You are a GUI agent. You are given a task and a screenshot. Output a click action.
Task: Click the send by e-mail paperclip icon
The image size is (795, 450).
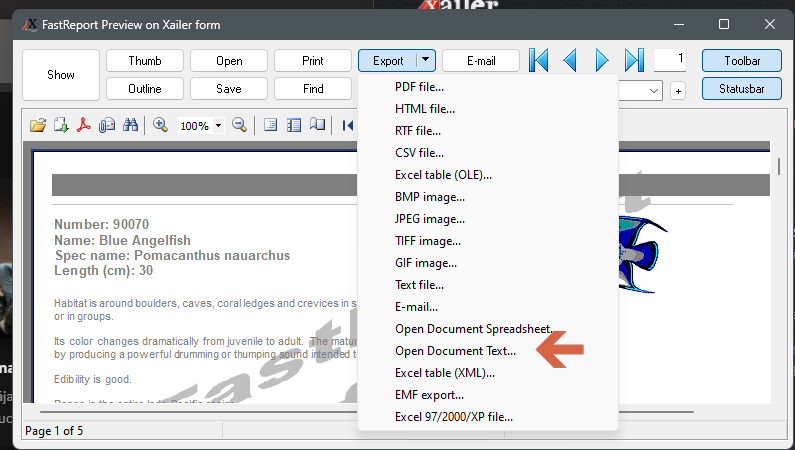(107, 125)
